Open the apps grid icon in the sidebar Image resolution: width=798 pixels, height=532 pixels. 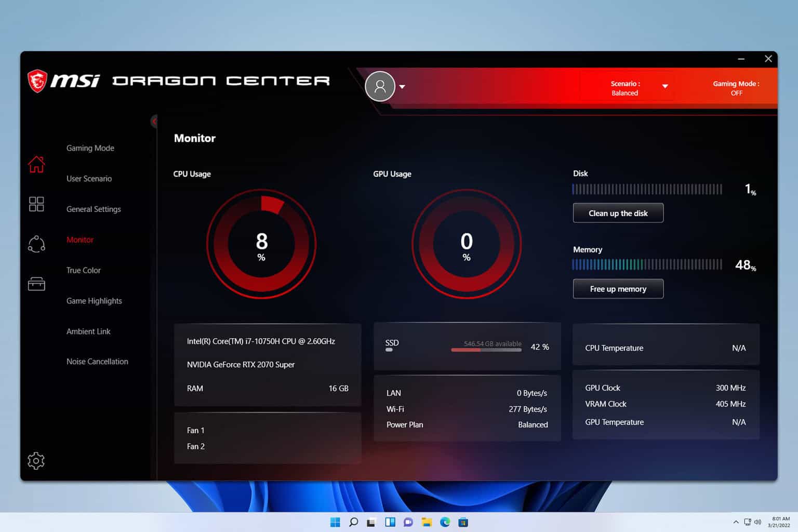36,204
